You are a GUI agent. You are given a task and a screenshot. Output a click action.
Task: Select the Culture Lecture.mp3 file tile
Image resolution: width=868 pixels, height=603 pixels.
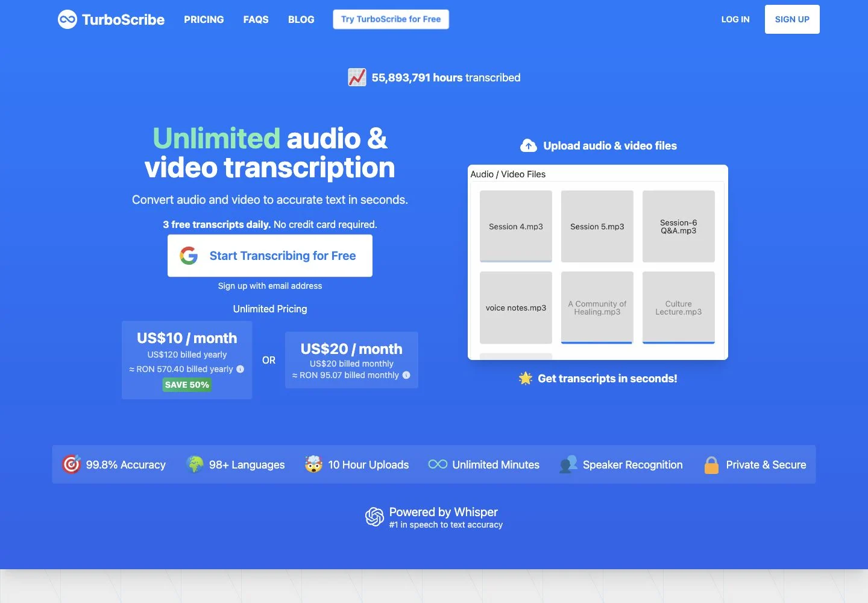tap(679, 308)
